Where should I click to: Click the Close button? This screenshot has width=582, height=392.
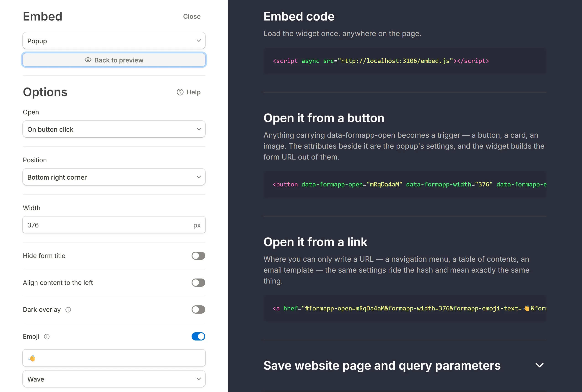coord(192,16)
